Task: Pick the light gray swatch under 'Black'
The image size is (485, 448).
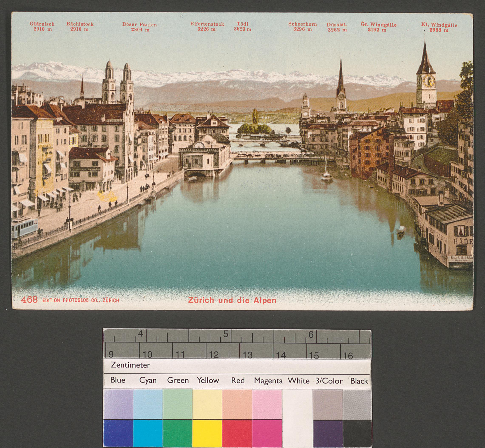Action: pos(357,404)
